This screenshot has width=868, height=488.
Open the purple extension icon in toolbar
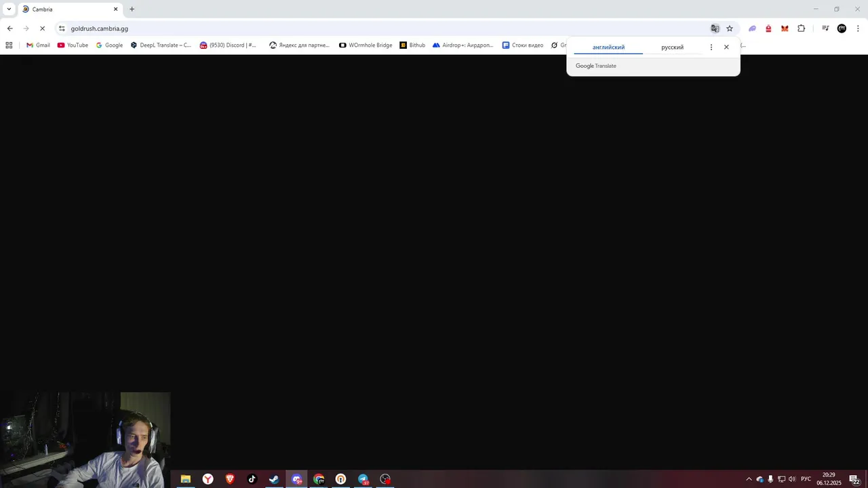click(x=752, y=28)
